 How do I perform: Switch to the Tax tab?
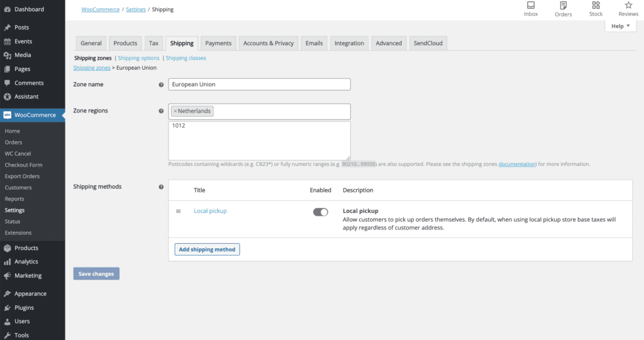[153, 43]
